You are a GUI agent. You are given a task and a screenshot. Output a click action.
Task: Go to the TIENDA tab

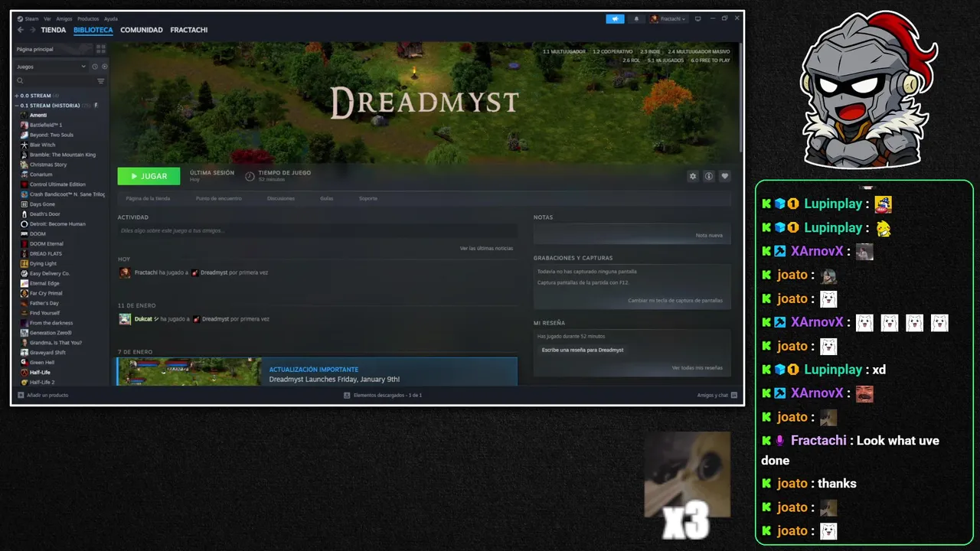[x=54, y=30]
